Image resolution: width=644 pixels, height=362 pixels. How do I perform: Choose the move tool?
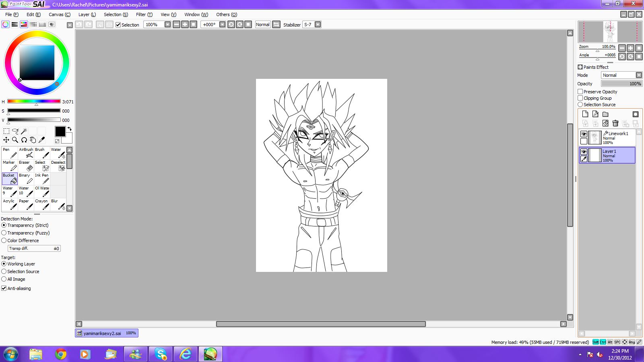pyautogui.click(x=6, y=140)
